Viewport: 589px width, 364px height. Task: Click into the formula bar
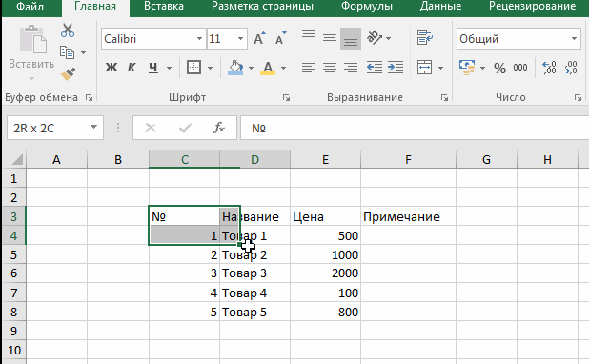(414, 128)
